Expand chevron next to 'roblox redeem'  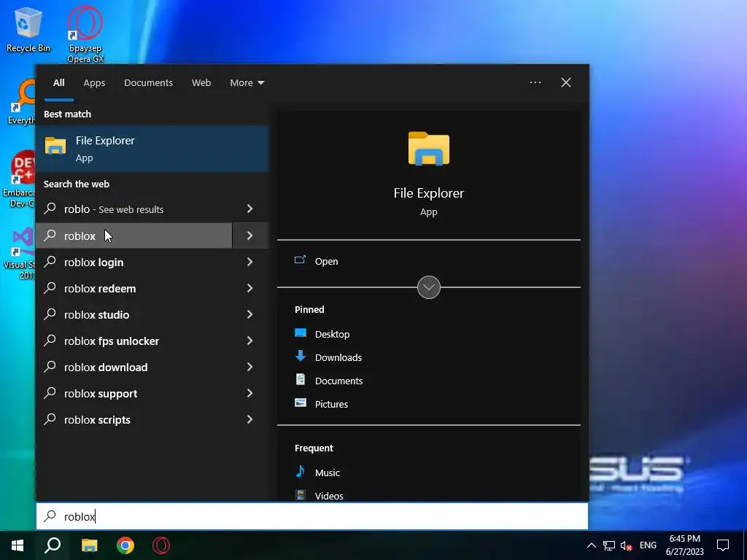(x=250, y=287)
